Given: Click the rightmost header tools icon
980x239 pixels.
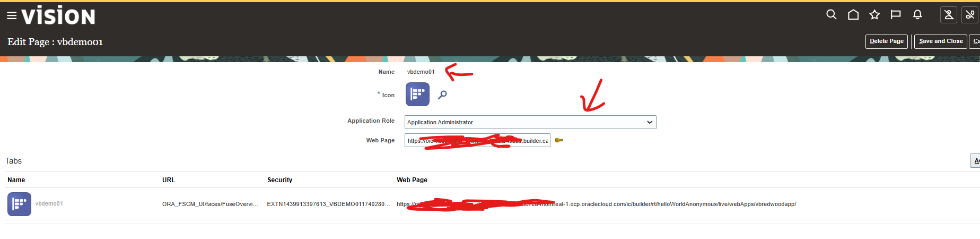Looking at the screenshot, I should [970, 15].
